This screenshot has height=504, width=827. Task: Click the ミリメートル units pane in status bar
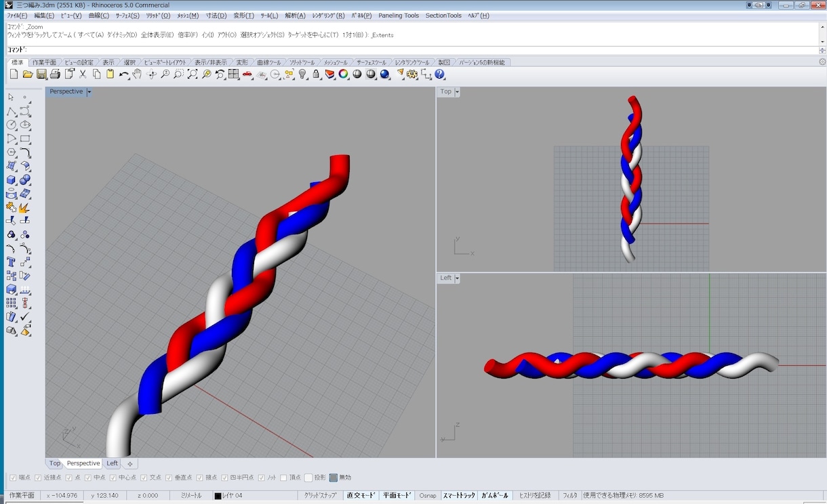(191, 496)
